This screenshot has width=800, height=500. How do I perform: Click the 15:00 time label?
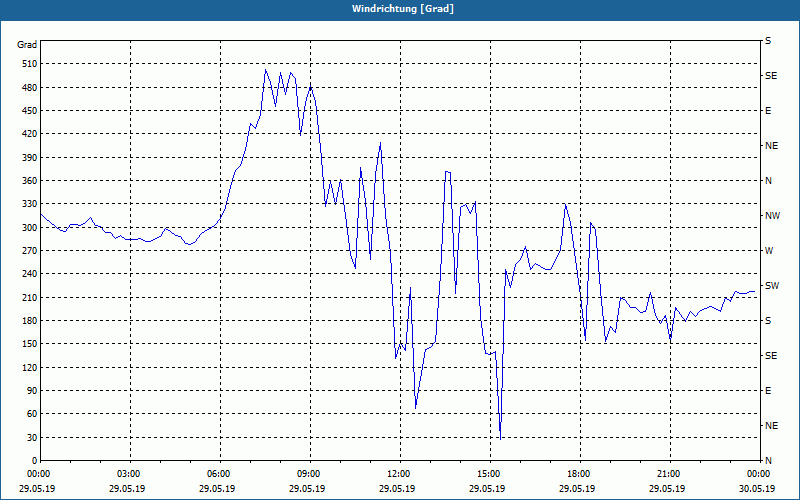click(488, 474)
